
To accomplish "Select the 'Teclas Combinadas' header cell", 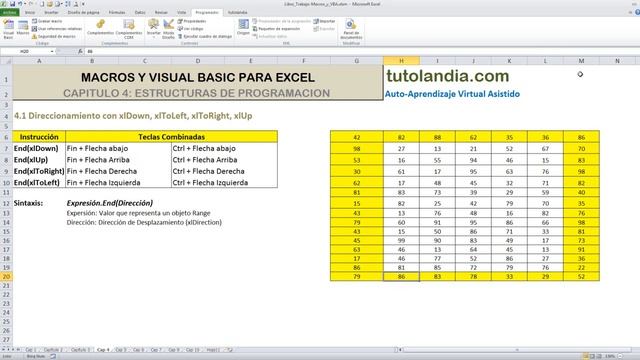I will pyautogui.click(x=171, y=137).
